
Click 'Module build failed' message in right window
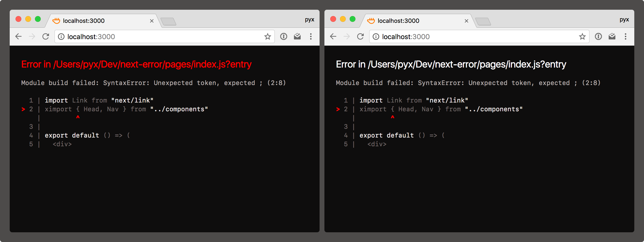[x=468, y=83]
